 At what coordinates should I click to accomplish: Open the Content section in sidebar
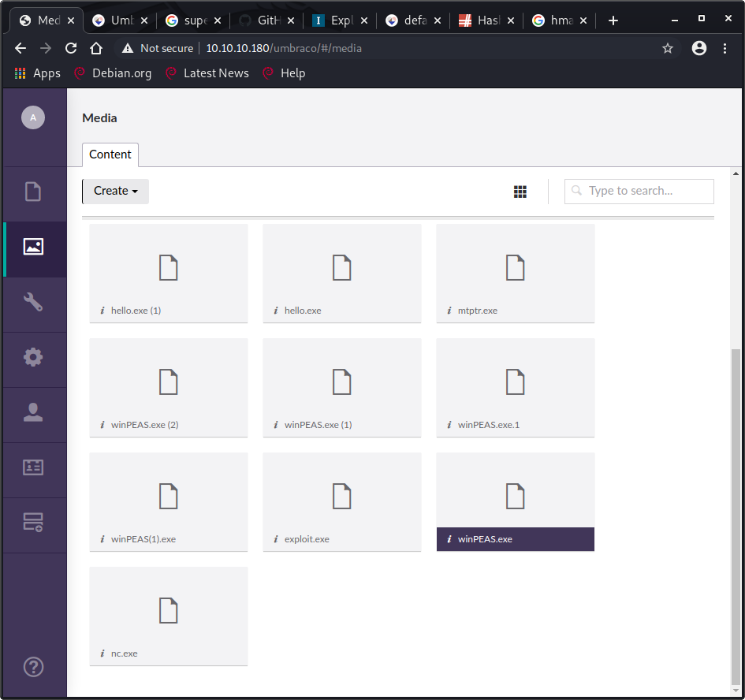point(33,192)
